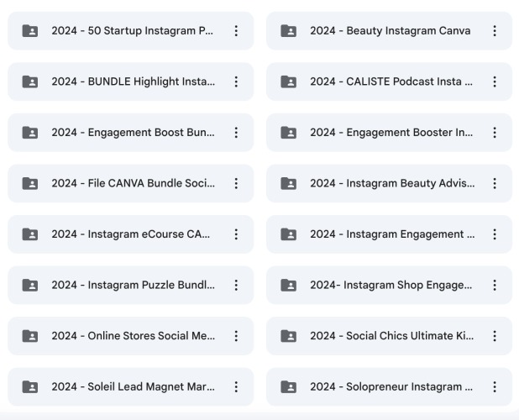
Task: Click more actions for Instagram Beauty Advisor folder
Action: click(495, 183)
